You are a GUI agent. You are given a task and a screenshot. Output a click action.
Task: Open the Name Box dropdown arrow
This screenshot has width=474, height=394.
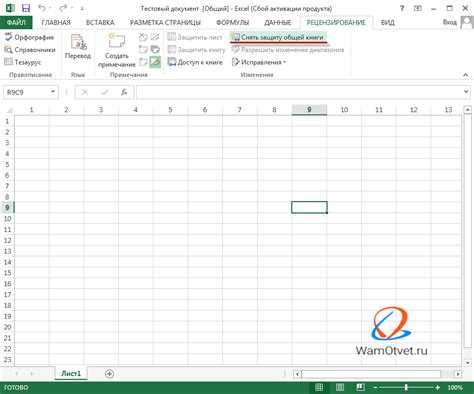tap(53, 92)
